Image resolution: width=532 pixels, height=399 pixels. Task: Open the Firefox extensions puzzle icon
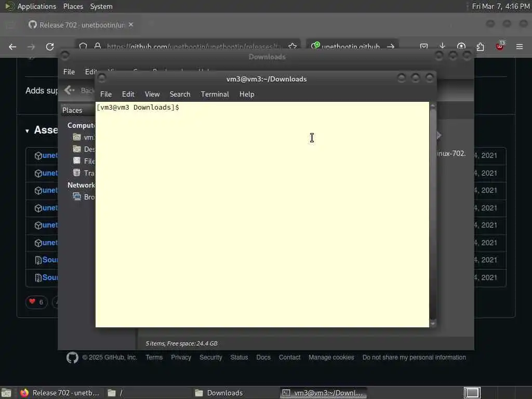[x=480, y=46]
